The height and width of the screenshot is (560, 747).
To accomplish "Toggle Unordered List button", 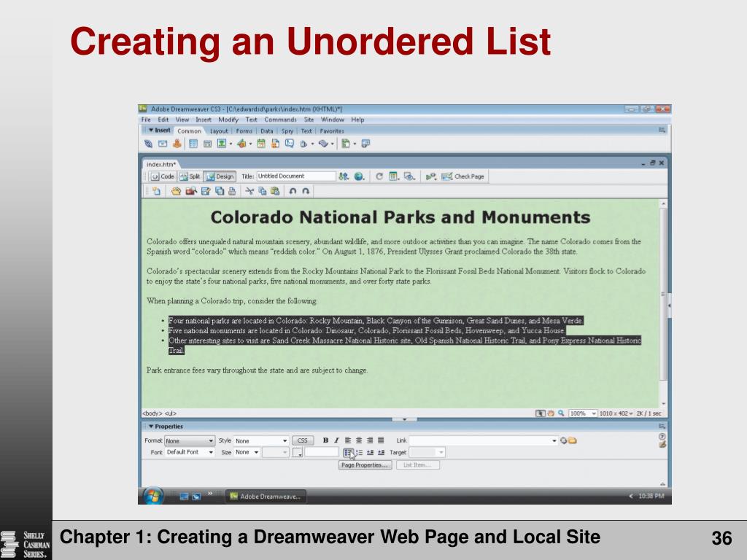I will (348, 452).
